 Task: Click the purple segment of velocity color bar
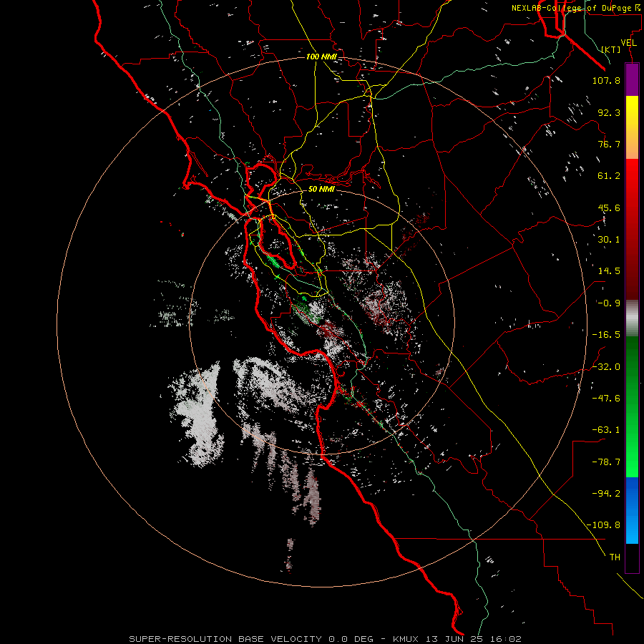point(632,79)
